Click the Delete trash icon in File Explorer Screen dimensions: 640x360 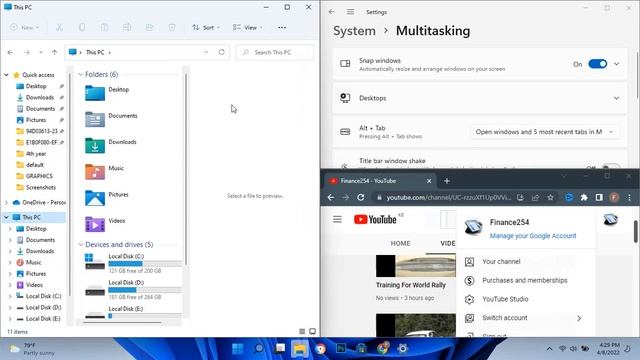[172, 27]
